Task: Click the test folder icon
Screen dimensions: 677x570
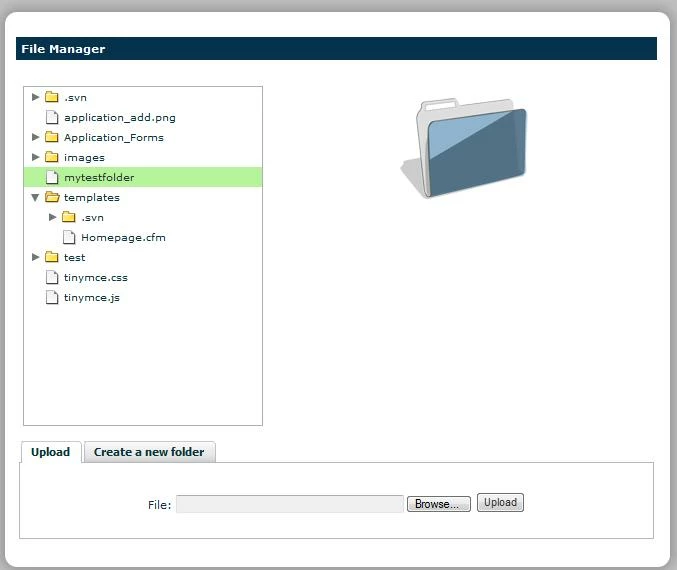Action: [52, 257]
